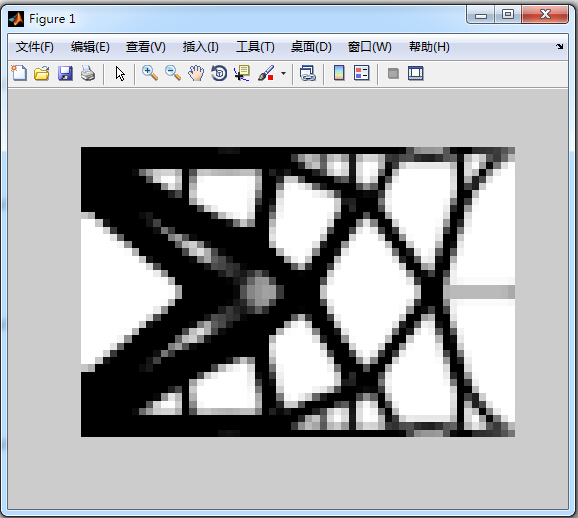Viewport: 578px width, 518px height.
Task: Click the New Figure icon
Action: point(19,73)
